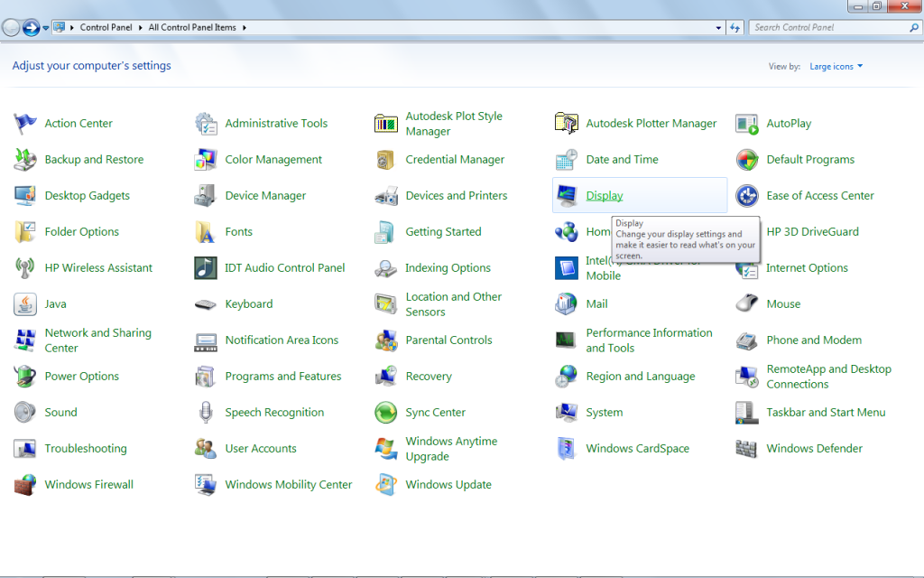Click the Refresh button in address bar

coord(735,28)
